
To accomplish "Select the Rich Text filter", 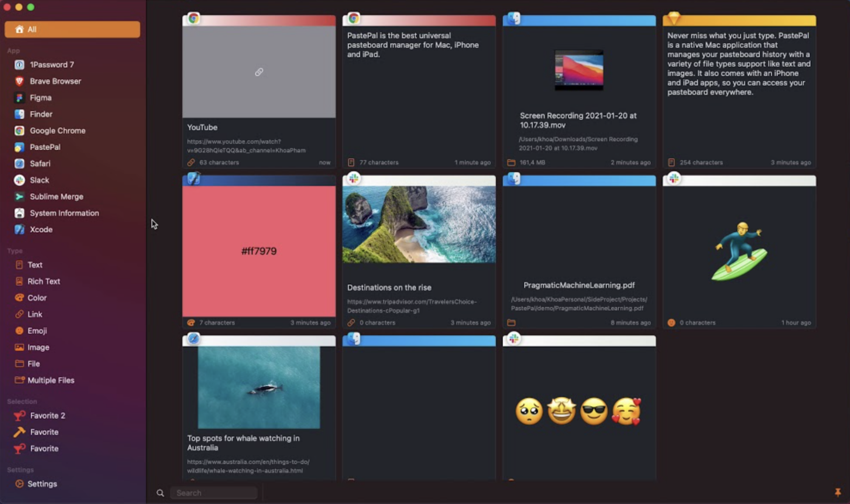I will pyautogui.click(x=44, y=281).
